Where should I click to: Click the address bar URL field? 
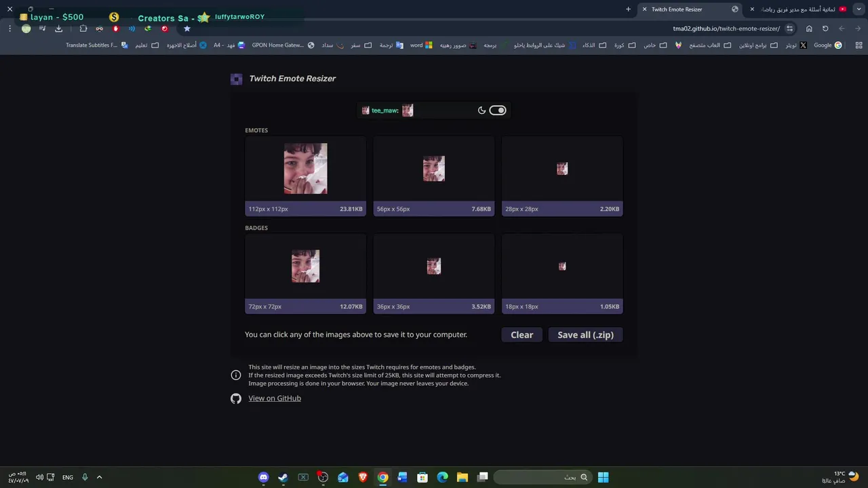point(488,28)
